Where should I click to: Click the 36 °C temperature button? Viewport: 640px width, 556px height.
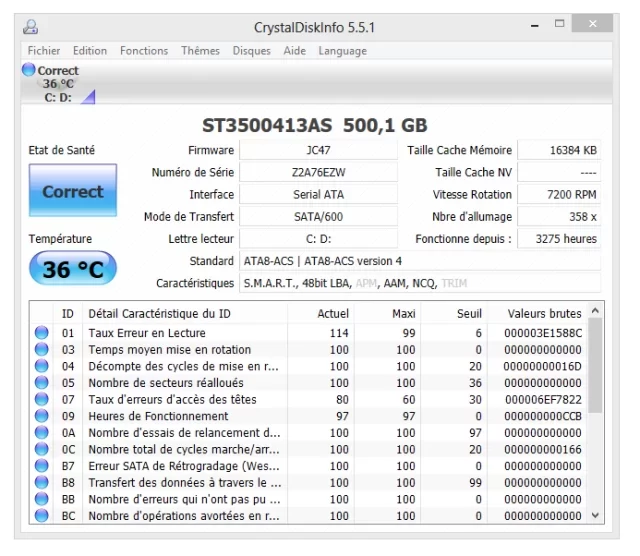tap(72, 269)
